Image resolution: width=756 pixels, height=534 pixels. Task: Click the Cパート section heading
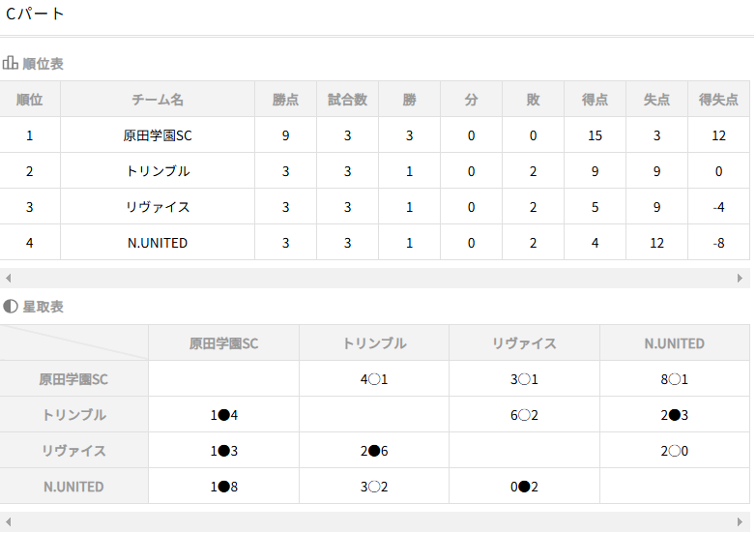pos(35,14)
